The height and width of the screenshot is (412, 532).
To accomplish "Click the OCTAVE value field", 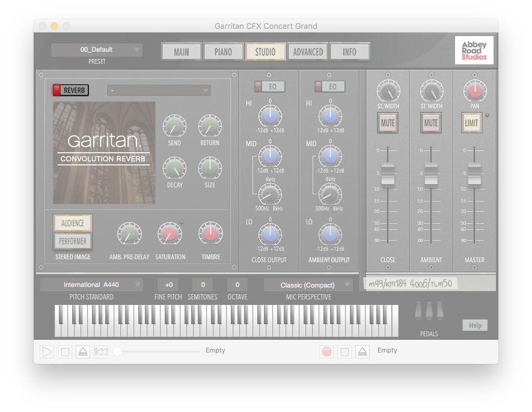I will click(x=237, y=284).
